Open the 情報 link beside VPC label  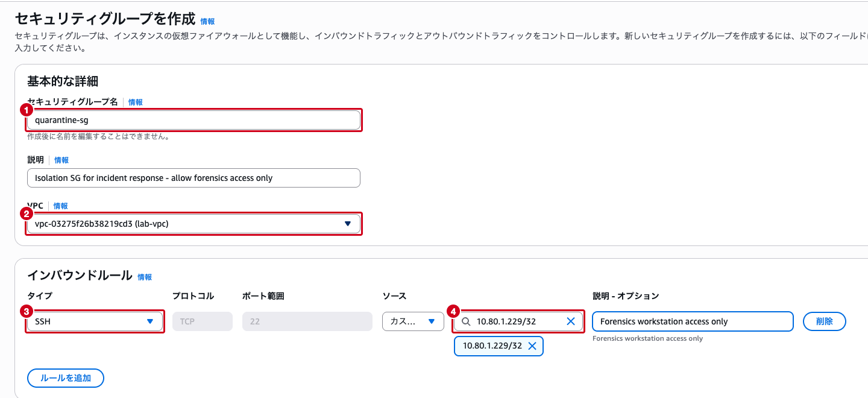click(61, 206)
